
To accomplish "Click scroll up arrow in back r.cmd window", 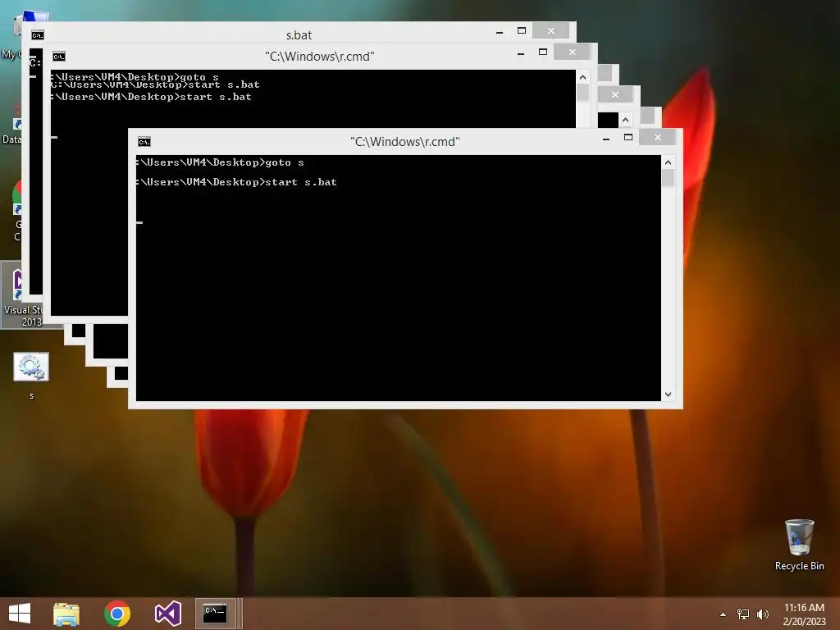I will pyautogui.click(x=583, y=77).
